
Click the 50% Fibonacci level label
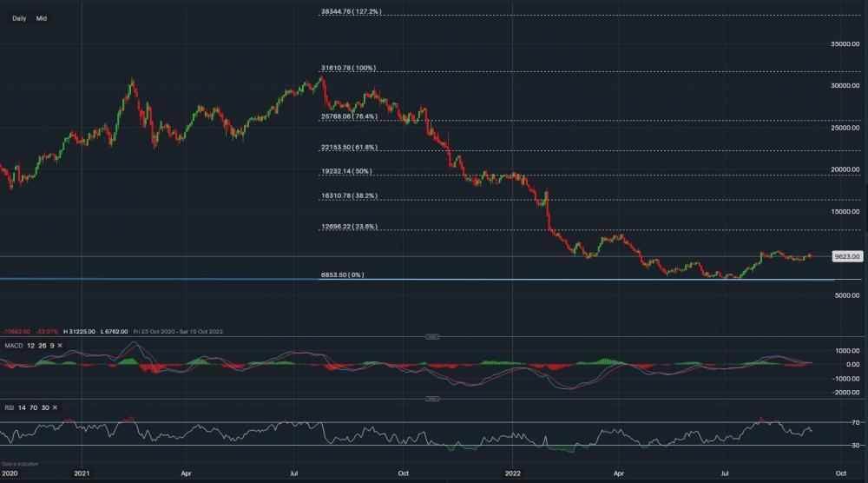point(346,172)
